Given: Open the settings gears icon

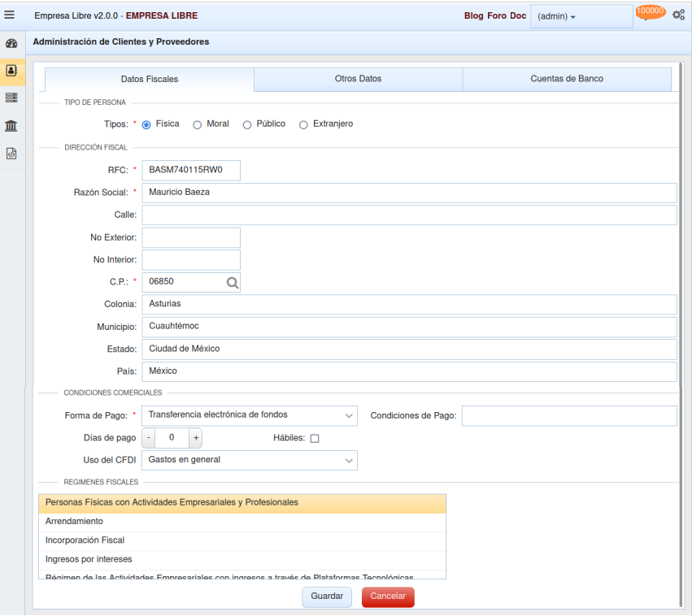Looking at the screenshot, I should tap(678, 15).
